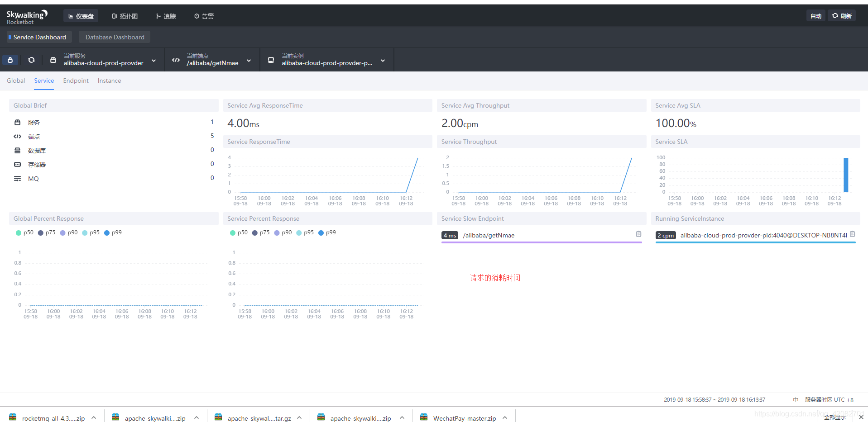Toggle p90 in Global Percent Response legend

[69, 232]
